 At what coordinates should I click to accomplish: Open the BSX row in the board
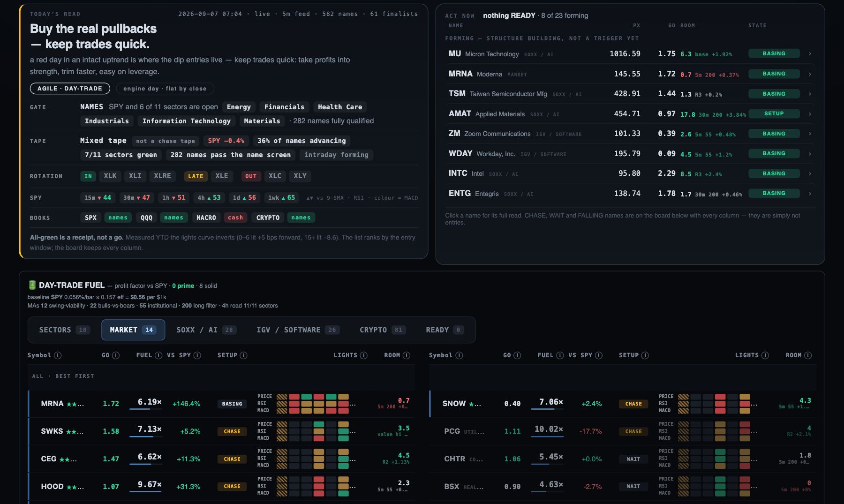pos(623,487)
